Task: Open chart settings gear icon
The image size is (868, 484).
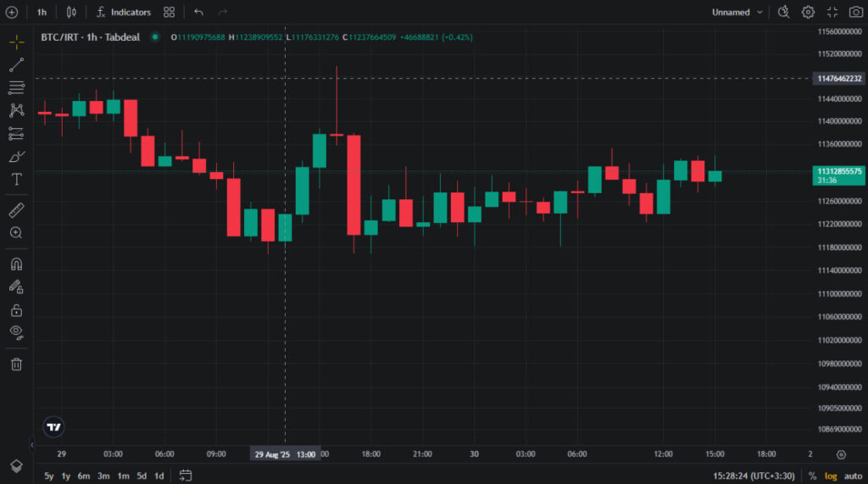Action: (808, 12)
